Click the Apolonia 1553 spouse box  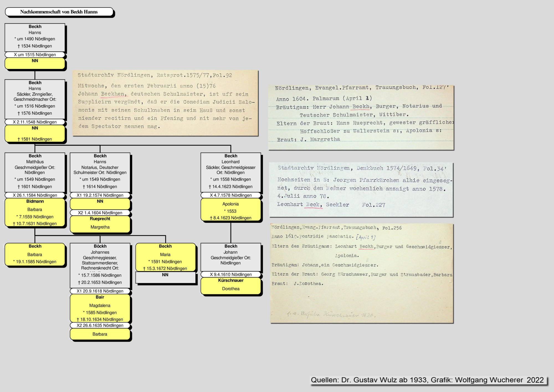tap(231, 210)
